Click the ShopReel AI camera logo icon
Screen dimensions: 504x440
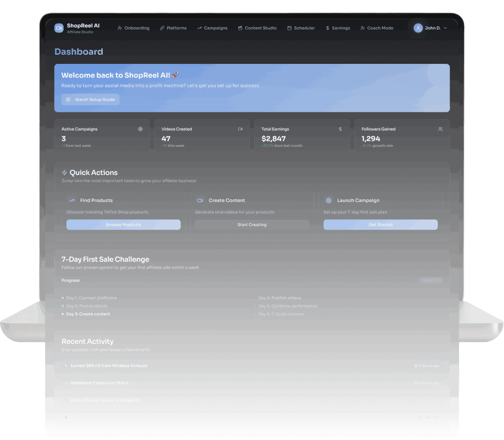pyautogui.click(x=59, y=28)
